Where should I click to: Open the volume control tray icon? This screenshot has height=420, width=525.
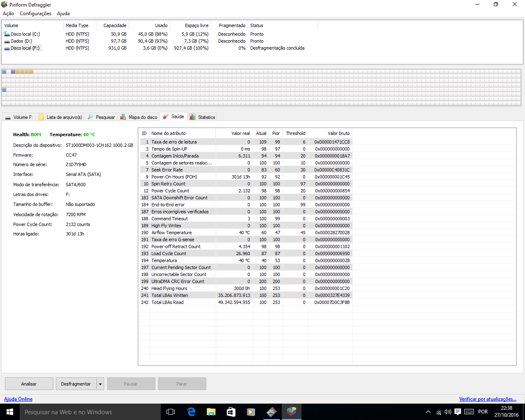(x=448, y=412)
